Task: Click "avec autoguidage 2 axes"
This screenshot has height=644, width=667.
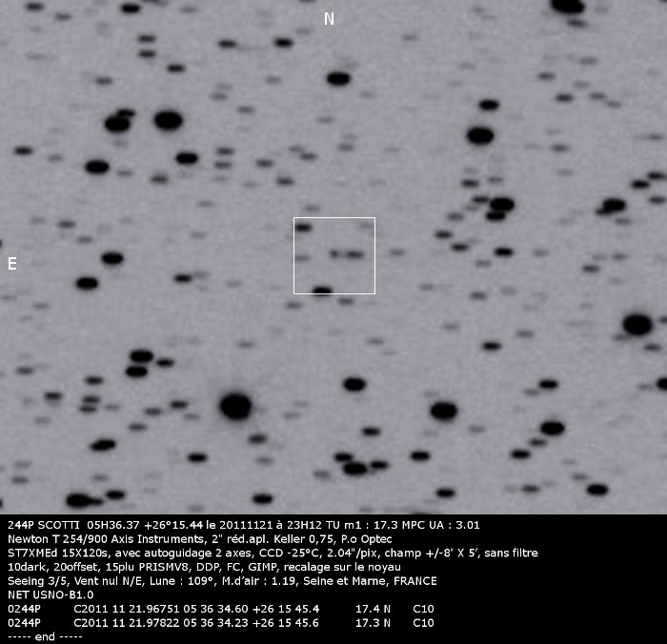Action: 184,553
